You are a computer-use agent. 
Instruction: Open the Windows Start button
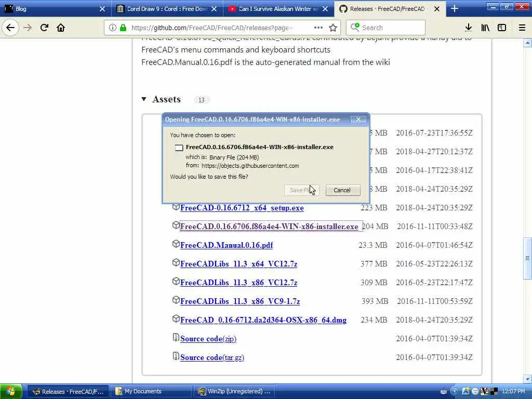click(11, 392)
